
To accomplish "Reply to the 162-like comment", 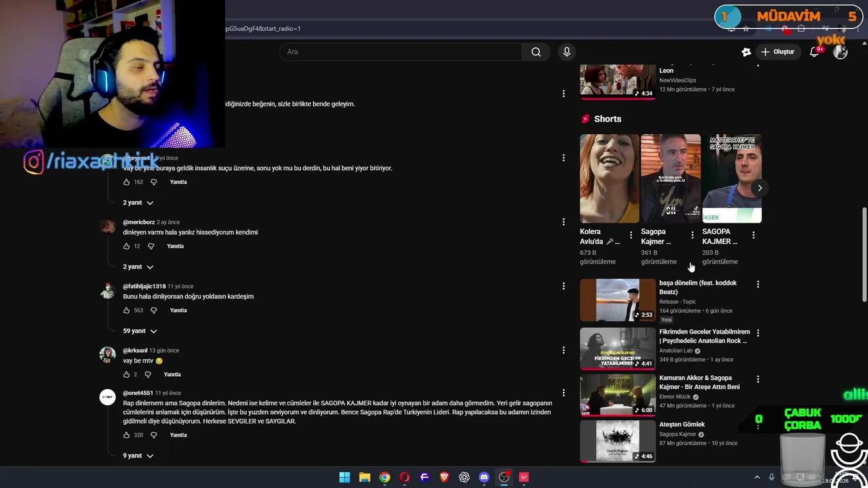I will [x=178, y=182].
